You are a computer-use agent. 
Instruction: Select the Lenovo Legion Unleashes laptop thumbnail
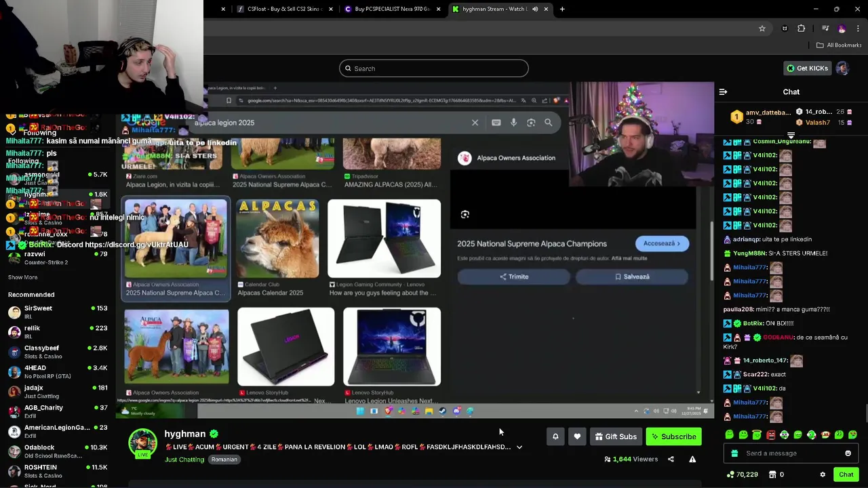tap(392, 346)
